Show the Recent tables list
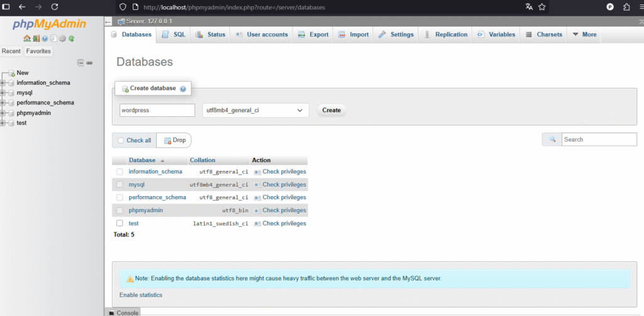The height and width of the screenshot is (316, 644). click(x=11, y=52)
